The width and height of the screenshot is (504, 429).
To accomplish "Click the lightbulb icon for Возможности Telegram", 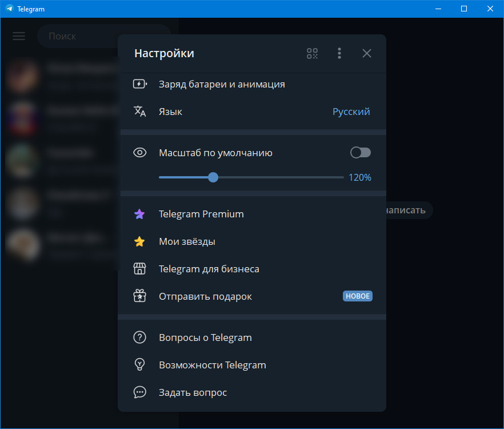I will (x=139, y=364).
